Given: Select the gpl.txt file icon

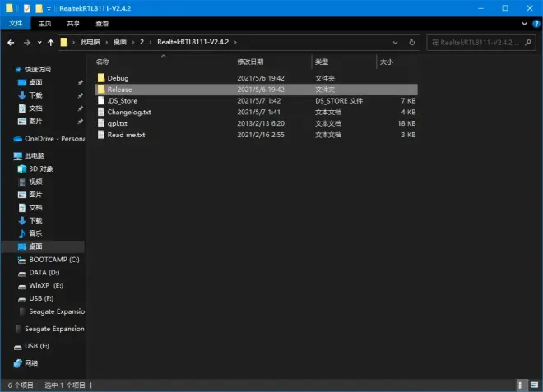Looking at the screenshot, I should (x=100, y=123).
